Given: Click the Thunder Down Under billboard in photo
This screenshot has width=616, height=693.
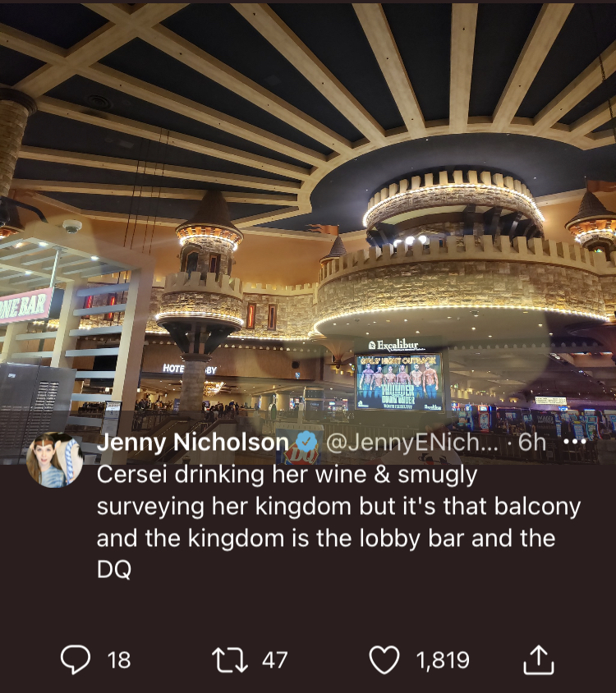Looking at the screenshot, I should [399, 383].
